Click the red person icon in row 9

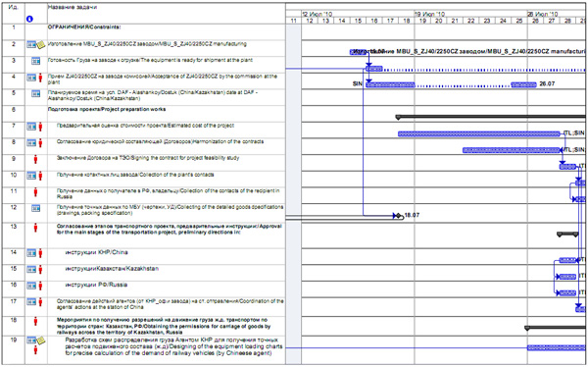tap(35, 159)
